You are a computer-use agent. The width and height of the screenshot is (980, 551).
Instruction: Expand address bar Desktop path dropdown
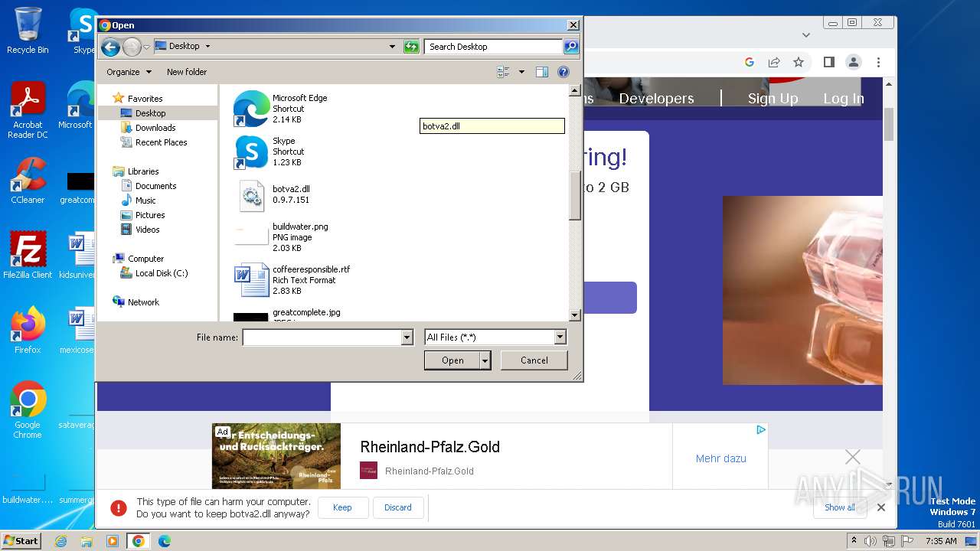(207, 47)
